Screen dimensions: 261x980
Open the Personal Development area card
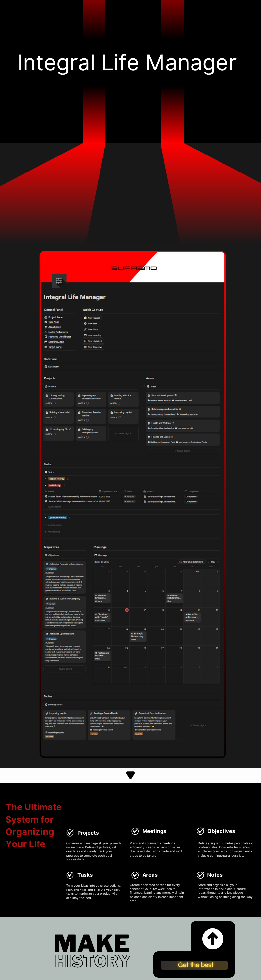pos(183,398)
